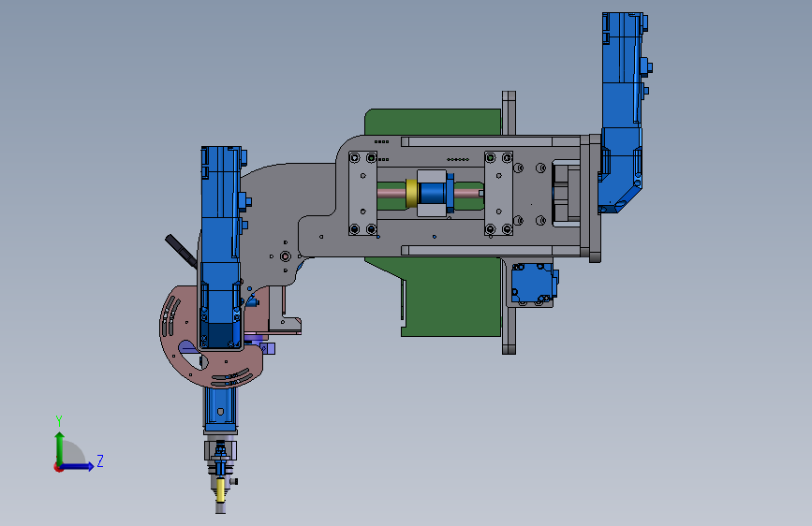Select the pink shaft right of the coupling
This screenshot has height=526, width=812.
tap(468, 193)
